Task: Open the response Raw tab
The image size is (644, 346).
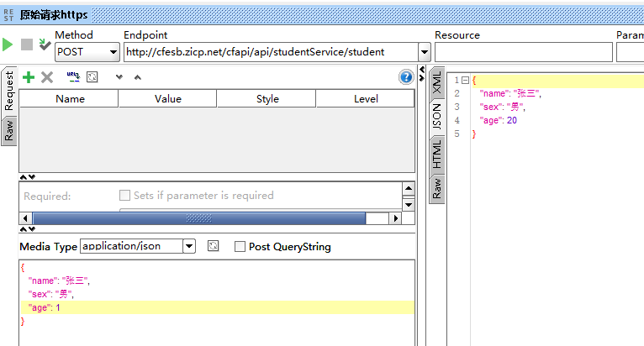Action: click(x=437, y=188)
